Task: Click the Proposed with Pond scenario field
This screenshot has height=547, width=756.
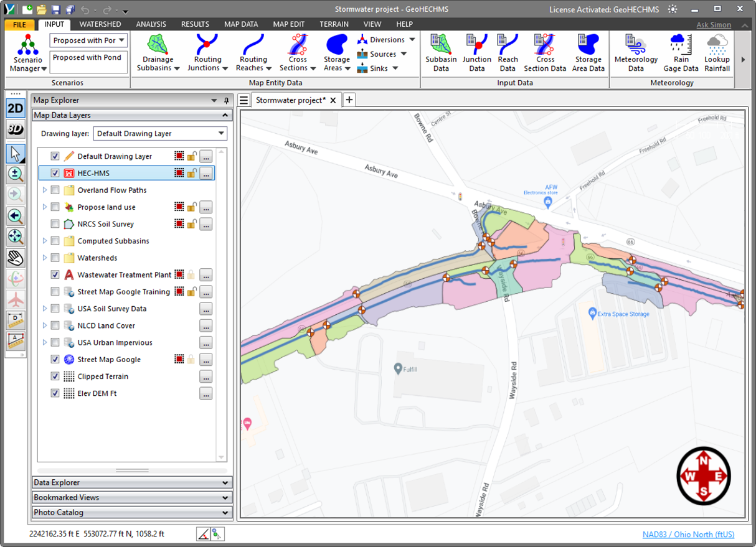Action: point(88,62)
